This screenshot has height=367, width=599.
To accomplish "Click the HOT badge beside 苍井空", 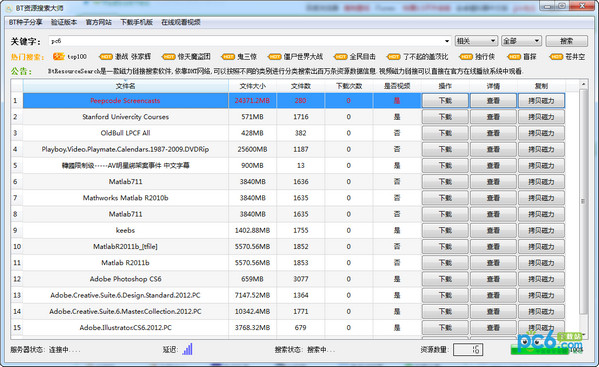I will pos(556,57).
